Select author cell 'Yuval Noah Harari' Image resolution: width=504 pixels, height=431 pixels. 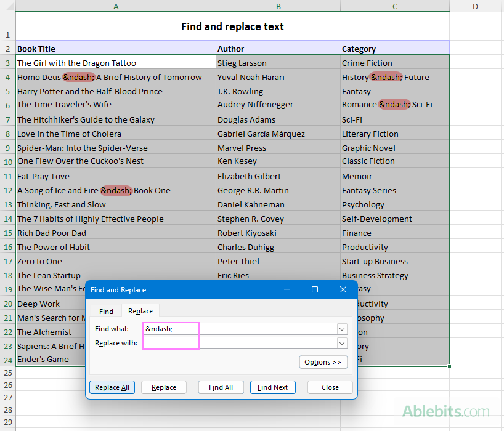tap(278, 77)
